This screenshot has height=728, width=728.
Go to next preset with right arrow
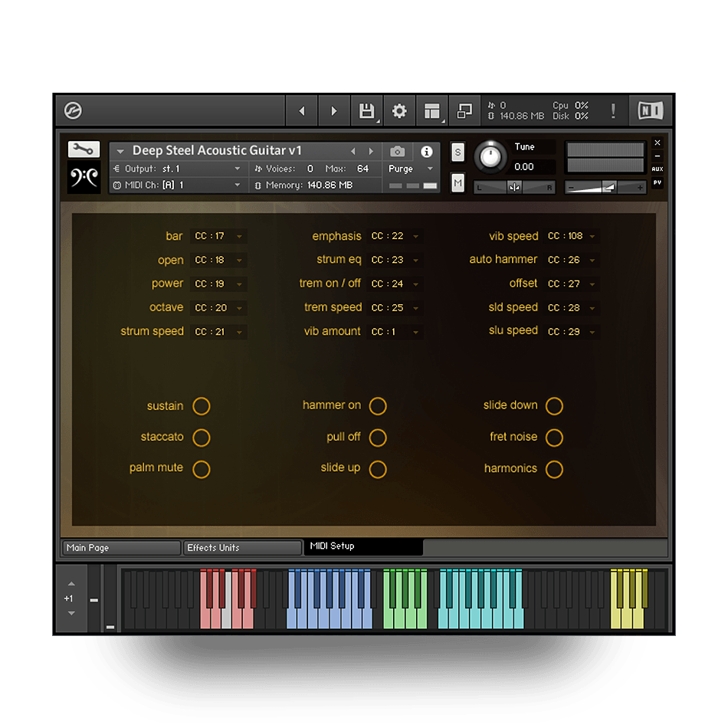click(334, 111)
